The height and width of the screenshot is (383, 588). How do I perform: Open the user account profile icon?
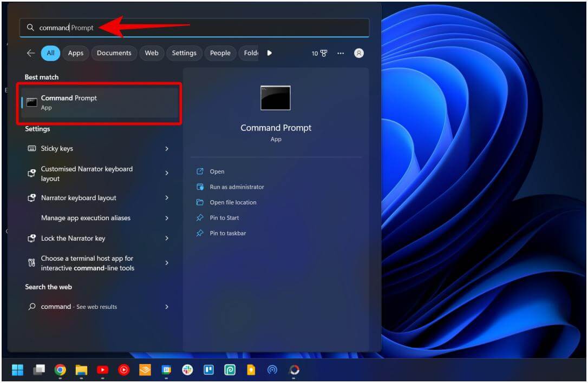[359, 53]
